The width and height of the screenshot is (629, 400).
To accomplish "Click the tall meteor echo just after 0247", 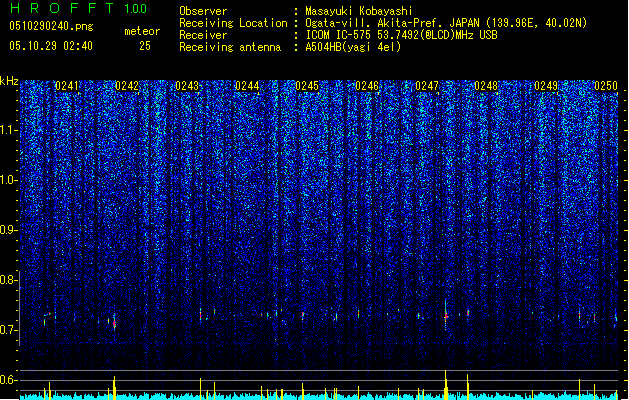I will (x=446, y=315).
